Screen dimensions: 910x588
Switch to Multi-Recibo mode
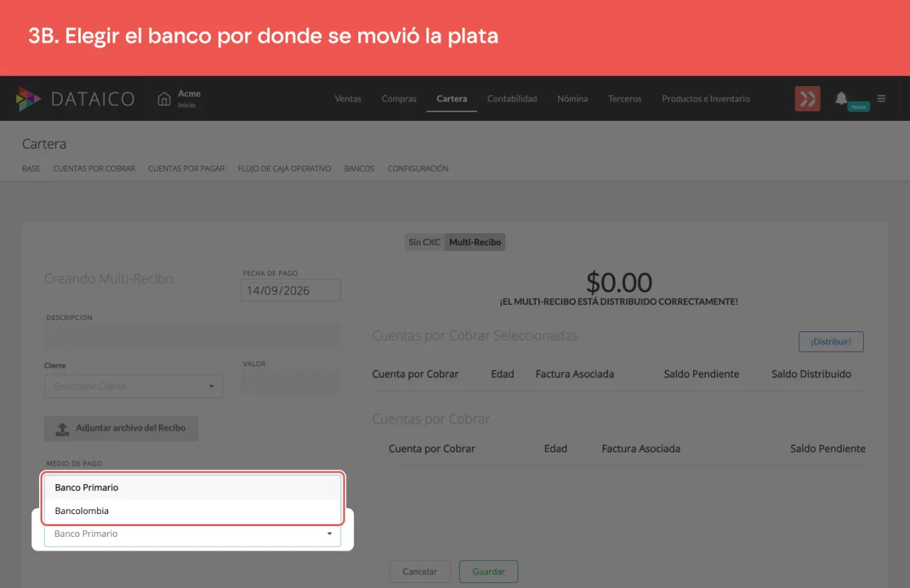(475, 242)
